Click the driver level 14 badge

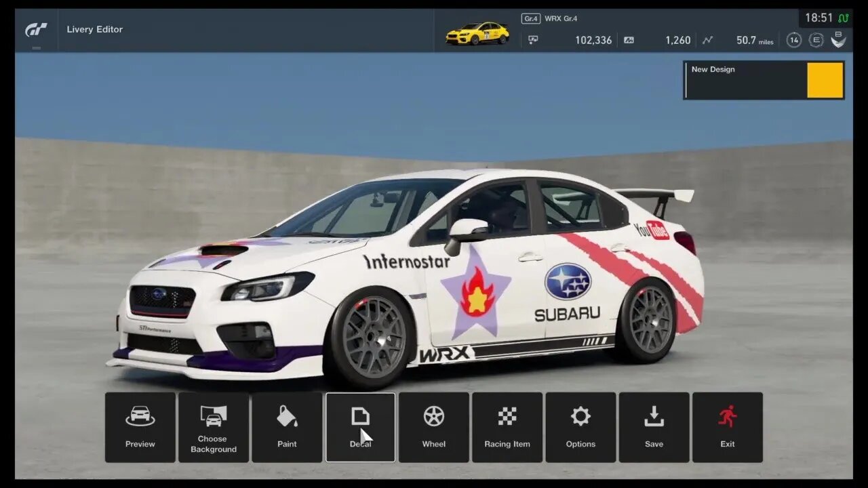794,40
